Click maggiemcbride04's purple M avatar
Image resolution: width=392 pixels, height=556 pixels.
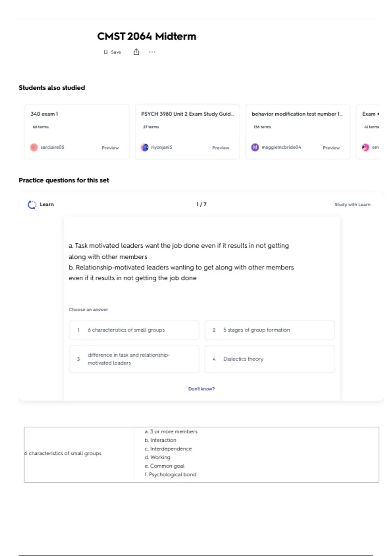coord(255,148)
